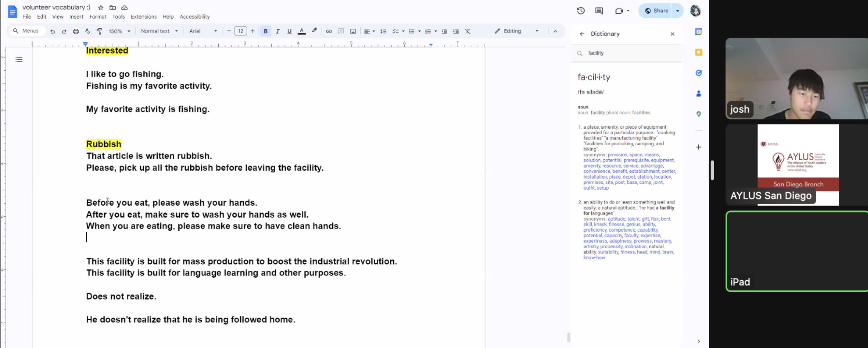The image size is (868, 348).
Task: Toggle italic formatting
Action: (x=278, y=31)
